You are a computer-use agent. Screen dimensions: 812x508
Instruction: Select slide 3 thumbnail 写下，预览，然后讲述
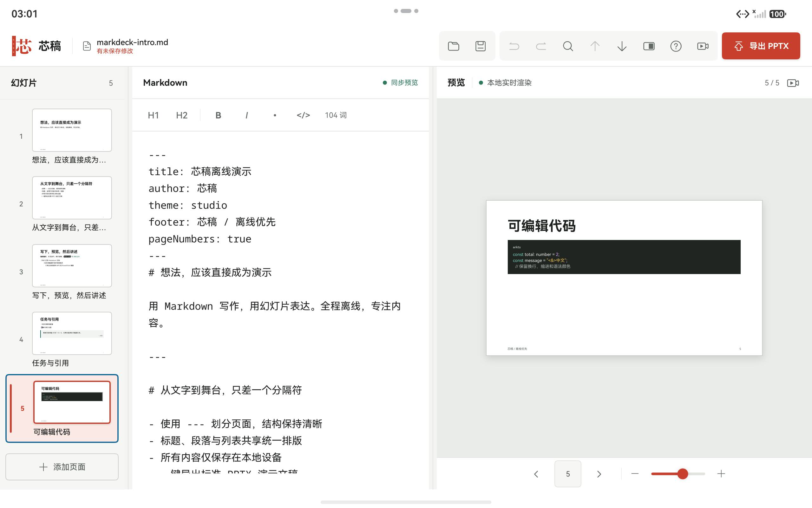[72, 265]
